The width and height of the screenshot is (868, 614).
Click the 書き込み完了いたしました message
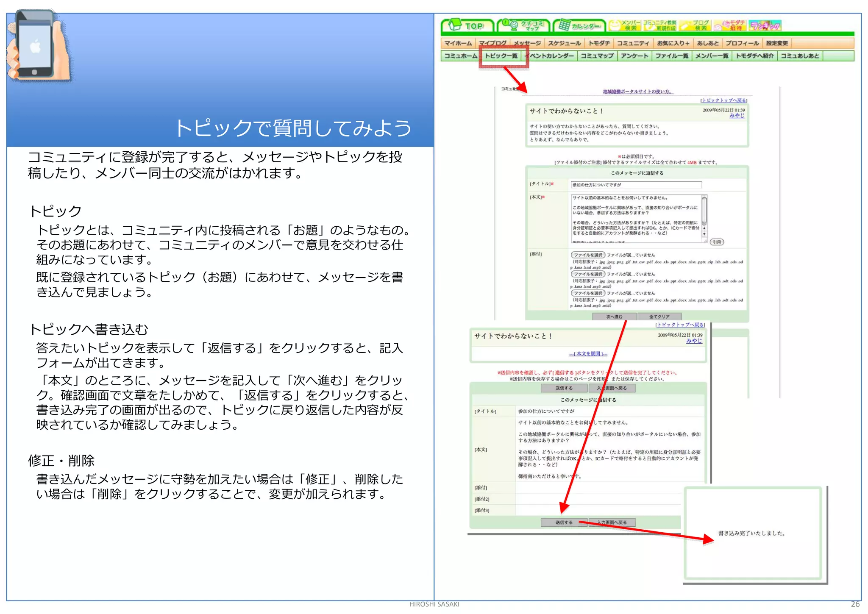pyautogui.click(x=751, y=533)
